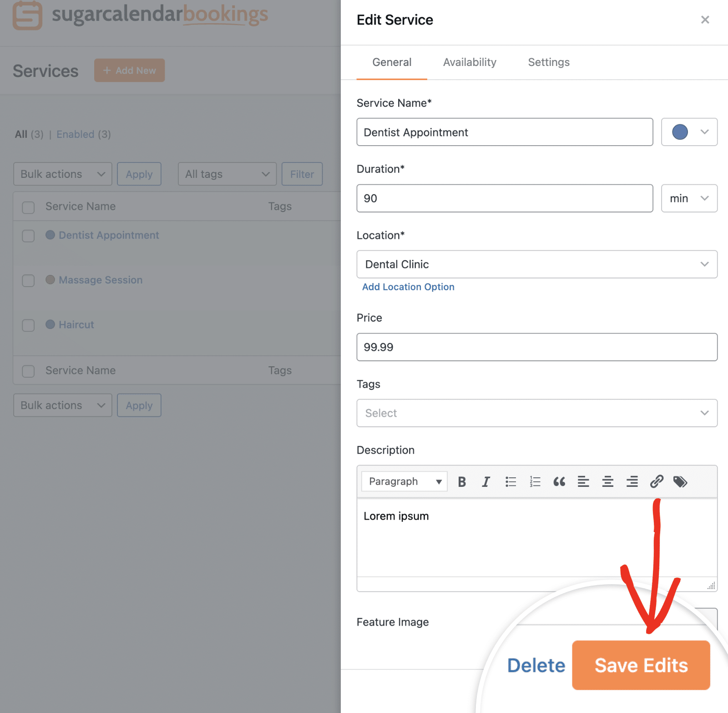Click the Save Edits button

(641, 665)
